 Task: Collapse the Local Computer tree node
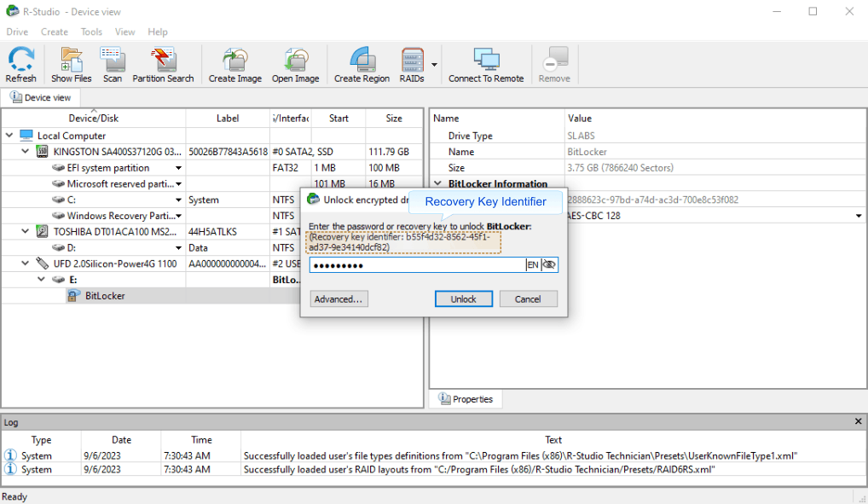pos(9,135)
